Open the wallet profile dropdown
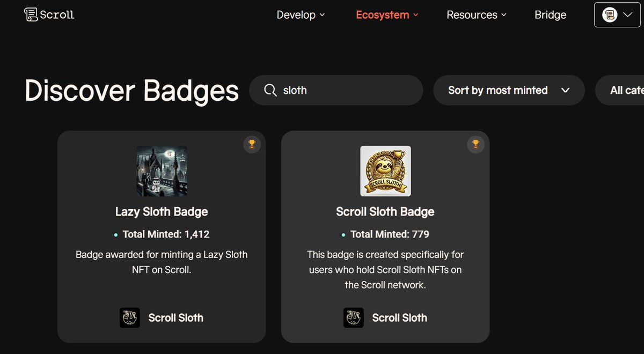Image resolution: width=644 pixels, height=354 pixels. click(617, 15)
